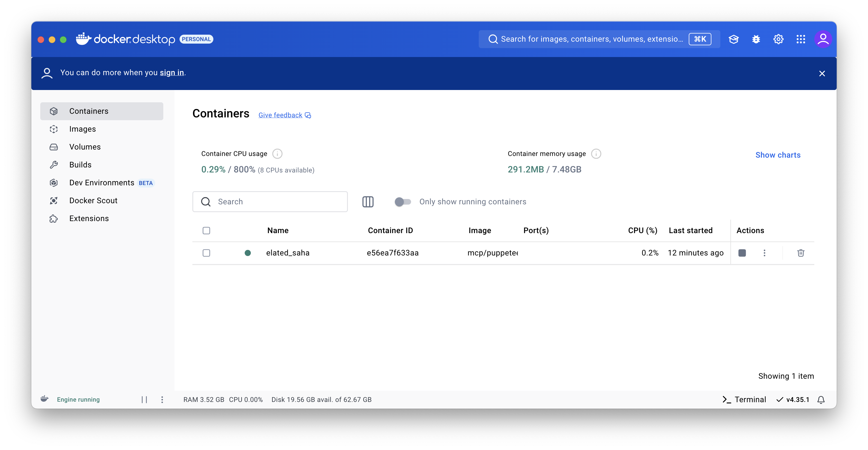Open Settings via the gear icon
Viewport: 868px width, 450px height.
click(778, 39)
